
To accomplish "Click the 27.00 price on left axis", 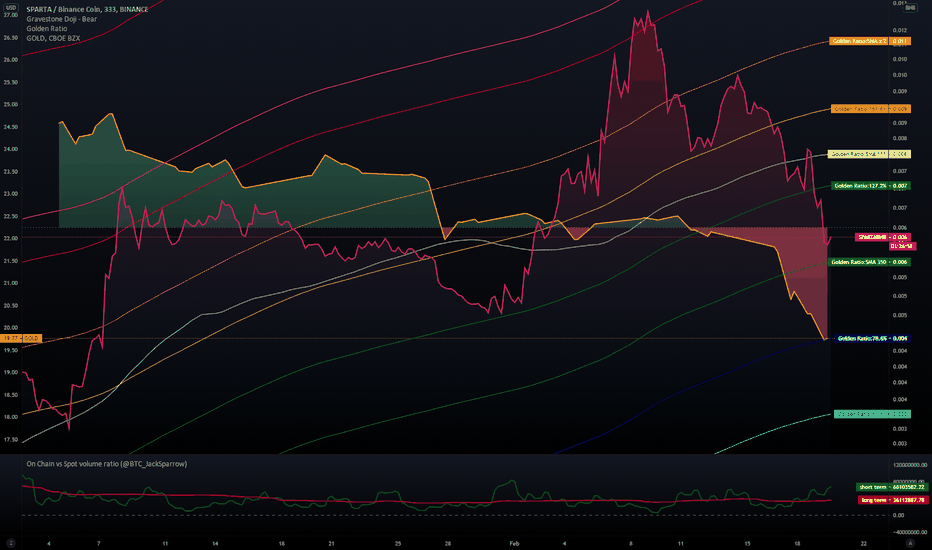I will (x=11, y=15).
